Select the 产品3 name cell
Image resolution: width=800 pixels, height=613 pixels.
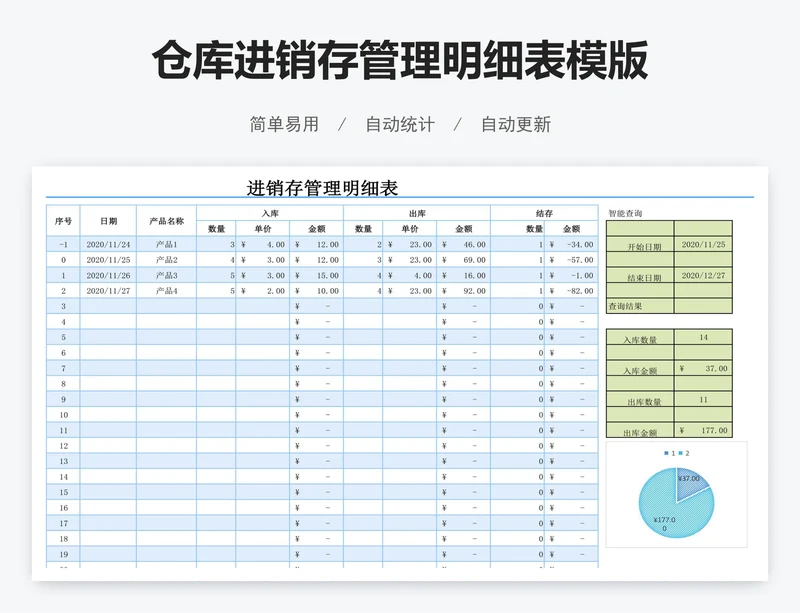pyautogui.click(x=166, y=276)
